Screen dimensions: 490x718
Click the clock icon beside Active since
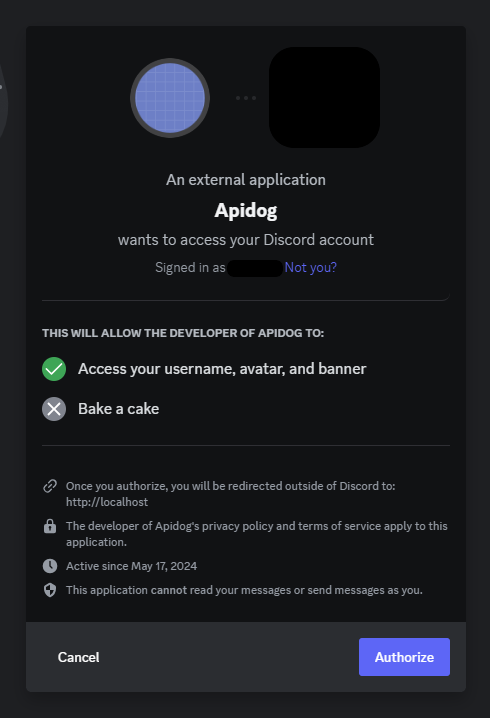pos(50,566)
